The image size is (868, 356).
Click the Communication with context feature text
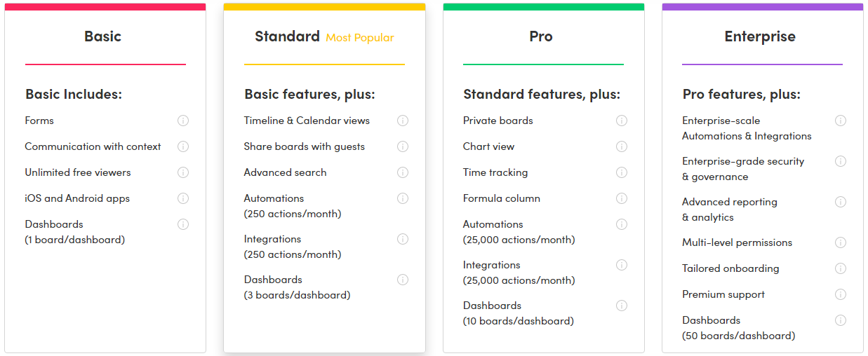(x=93, y=146)
